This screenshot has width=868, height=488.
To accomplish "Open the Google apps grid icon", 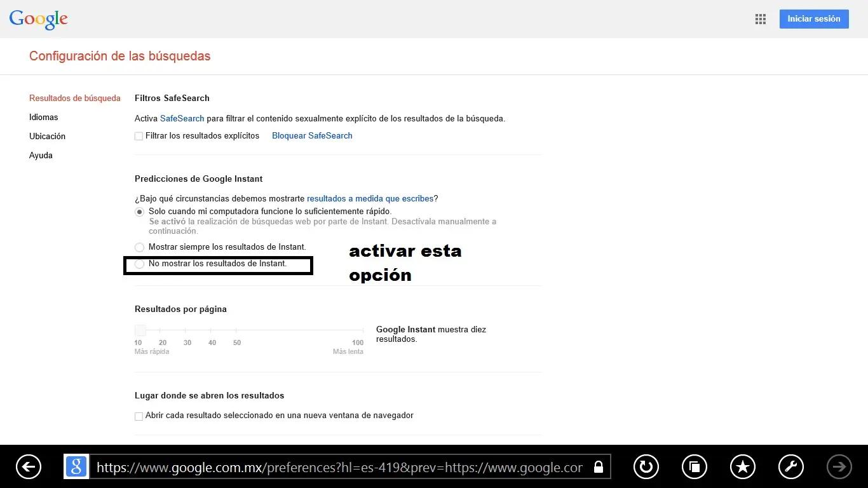I will click(x=760, y=19).
